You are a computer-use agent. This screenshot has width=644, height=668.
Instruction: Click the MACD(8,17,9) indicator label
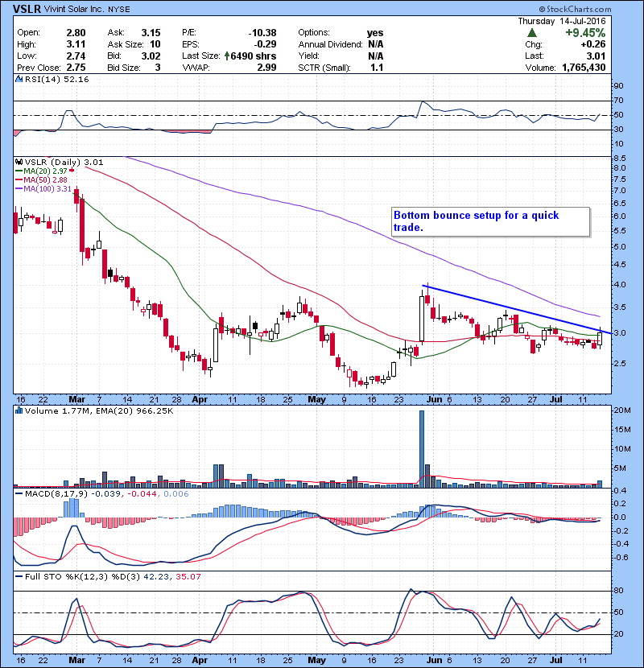tap(56, 494)
